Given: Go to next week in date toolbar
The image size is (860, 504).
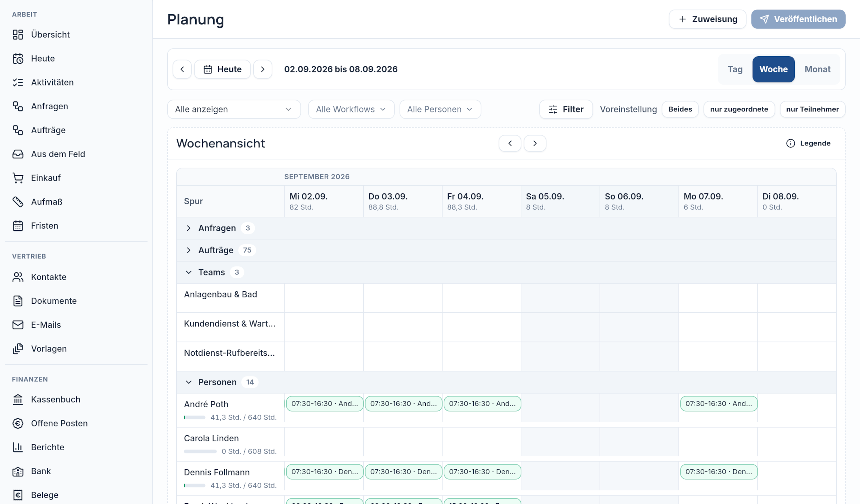Looking at the screenshot, I should pyautogui.click(x=263, y=69).
